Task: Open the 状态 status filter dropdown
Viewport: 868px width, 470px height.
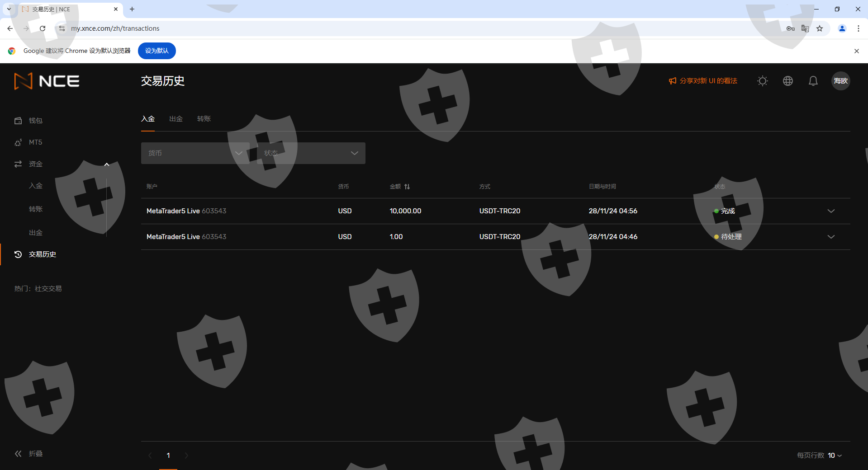Action: [311, 153]
